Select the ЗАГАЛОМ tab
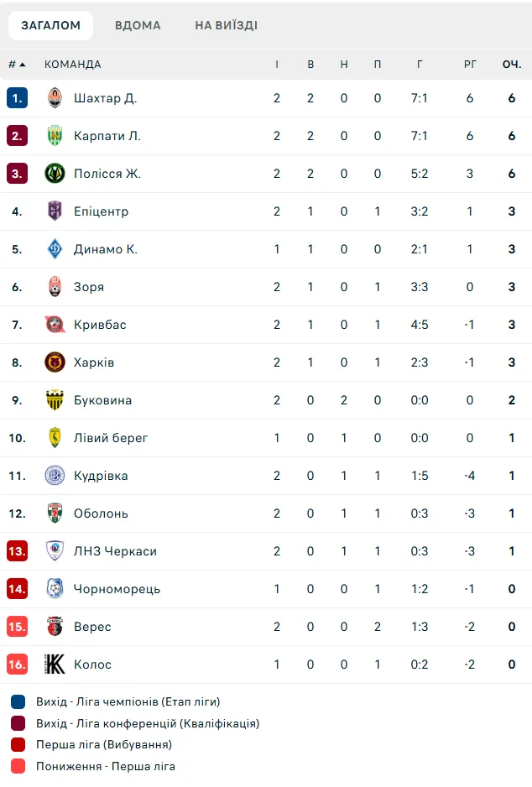 (50, 25)
